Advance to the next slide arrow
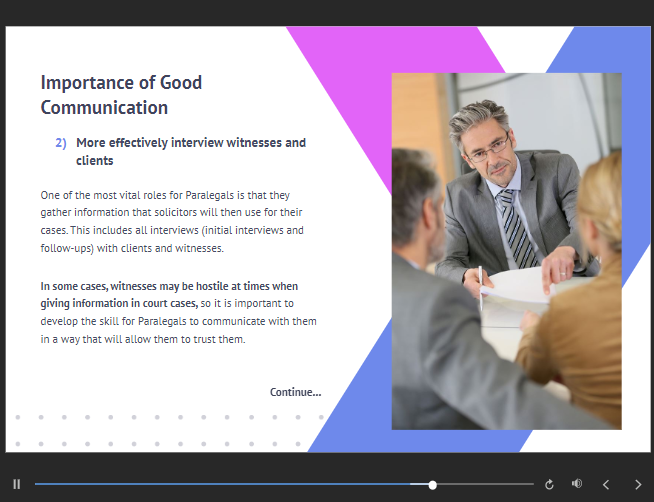Viewport: 654px width, 502px height. 638,484
